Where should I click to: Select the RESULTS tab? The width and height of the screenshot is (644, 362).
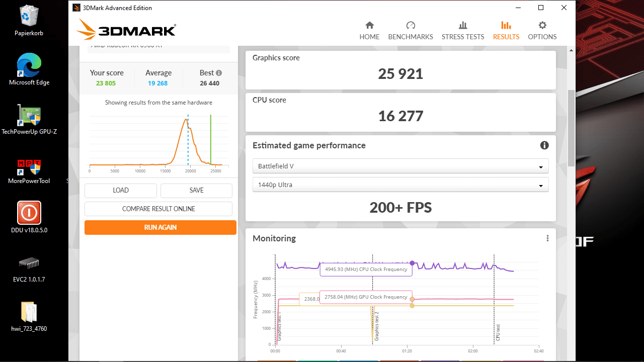pyautogui.click(x=506, y=31)
